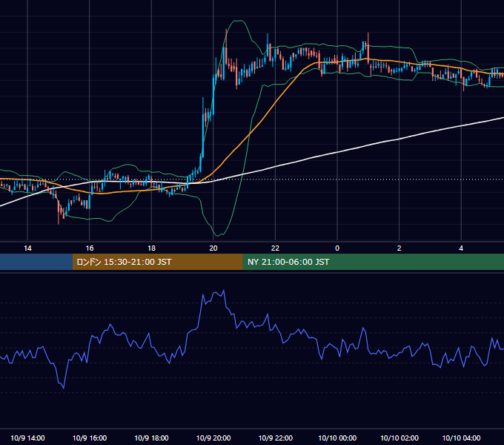The width and height of the screenshot is (504, 445).
Task: Click the 4 hour axis label
Action: [461, 248]
